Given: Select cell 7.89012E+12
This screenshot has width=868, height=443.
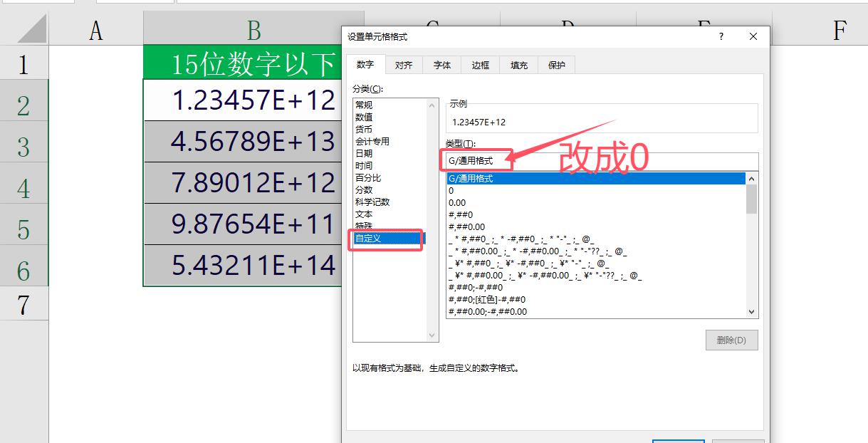Looking at the screenshot, I should [243, 183].
